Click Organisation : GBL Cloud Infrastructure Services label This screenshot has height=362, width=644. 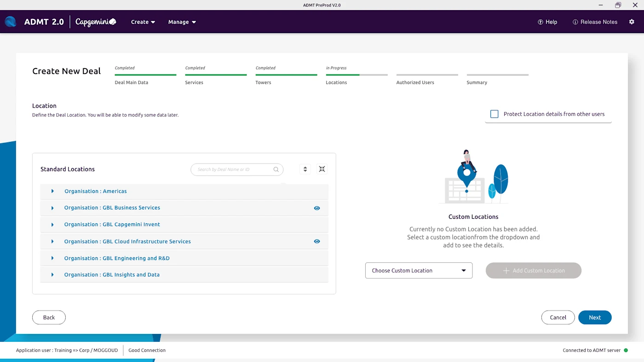(127, 241)
